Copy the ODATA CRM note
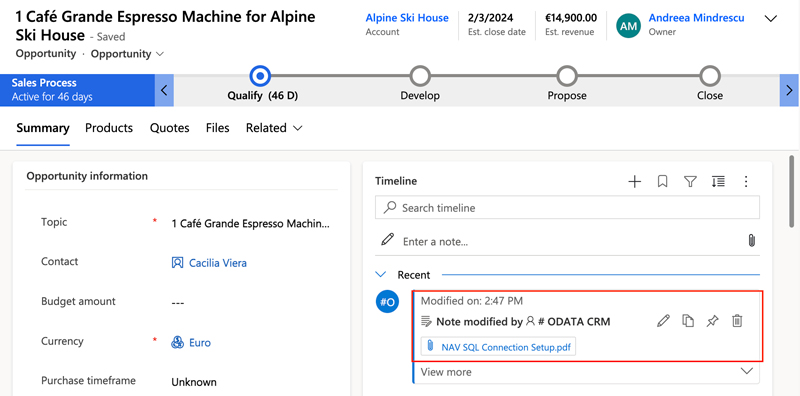The image size is (800, 396). click(x=688, y=321)
